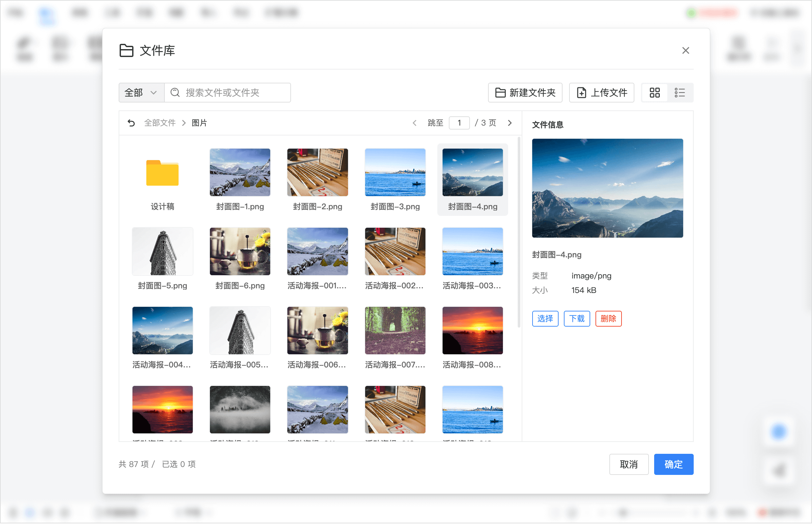Viewport: 812px width, 524px height.
Task: Click the 取消 cancel button
Action: coord(629,464)
